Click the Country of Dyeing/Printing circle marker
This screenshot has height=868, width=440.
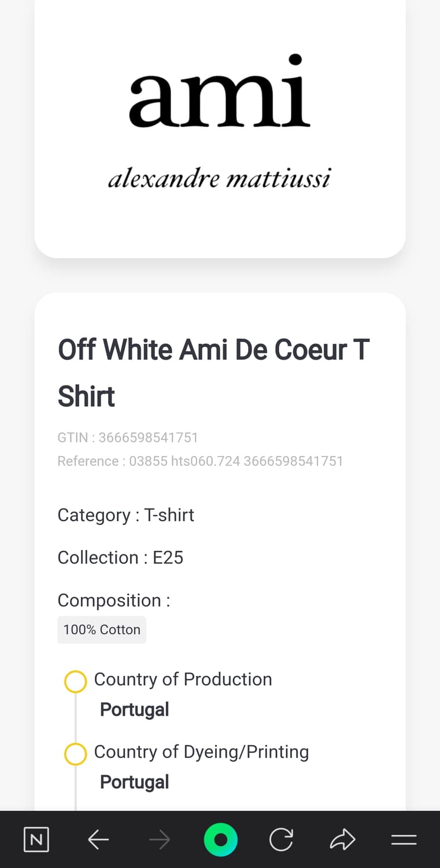click(x=75, y=753)
